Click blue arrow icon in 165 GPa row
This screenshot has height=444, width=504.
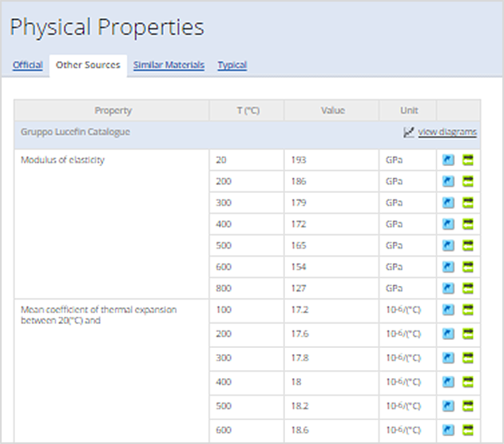pos(448,245)
